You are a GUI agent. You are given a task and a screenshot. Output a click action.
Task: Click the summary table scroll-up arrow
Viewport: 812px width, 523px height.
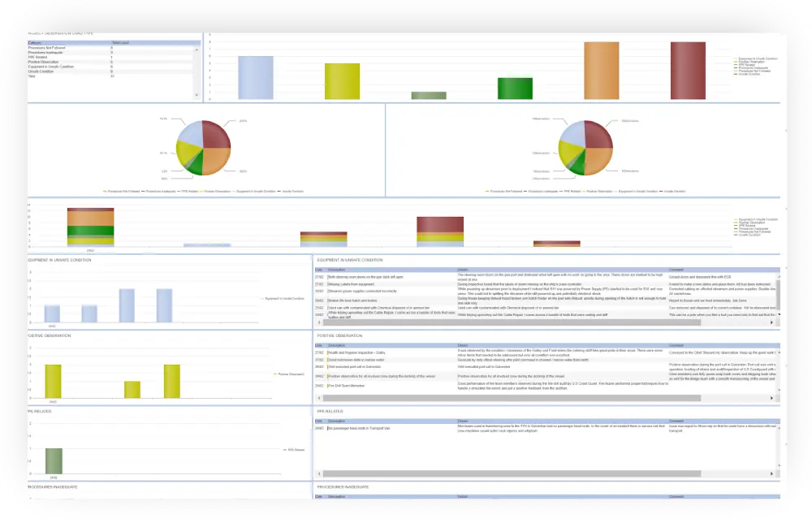(197, 50)
